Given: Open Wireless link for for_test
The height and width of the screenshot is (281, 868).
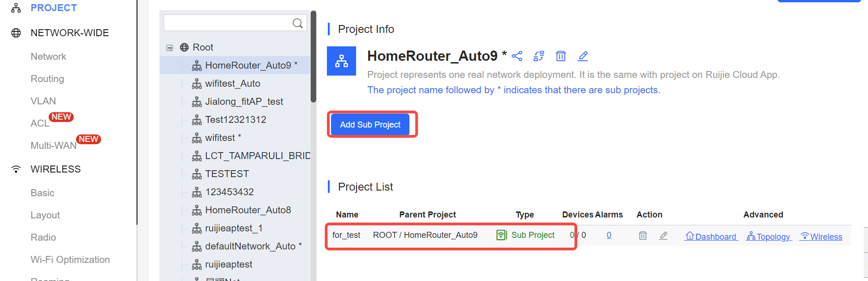Looking at the screenshot, I should (821, 236).
